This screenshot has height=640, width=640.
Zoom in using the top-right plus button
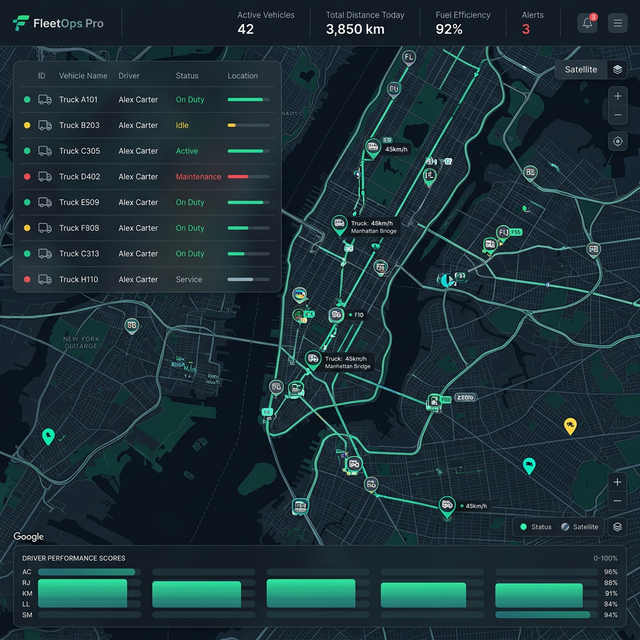coord(618,97)
